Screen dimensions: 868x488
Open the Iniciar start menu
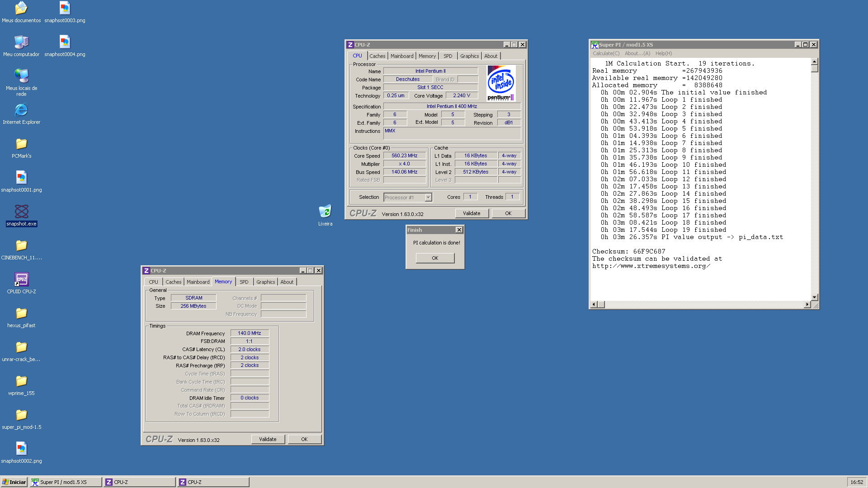pyautogui.click(x=14, y=482)
